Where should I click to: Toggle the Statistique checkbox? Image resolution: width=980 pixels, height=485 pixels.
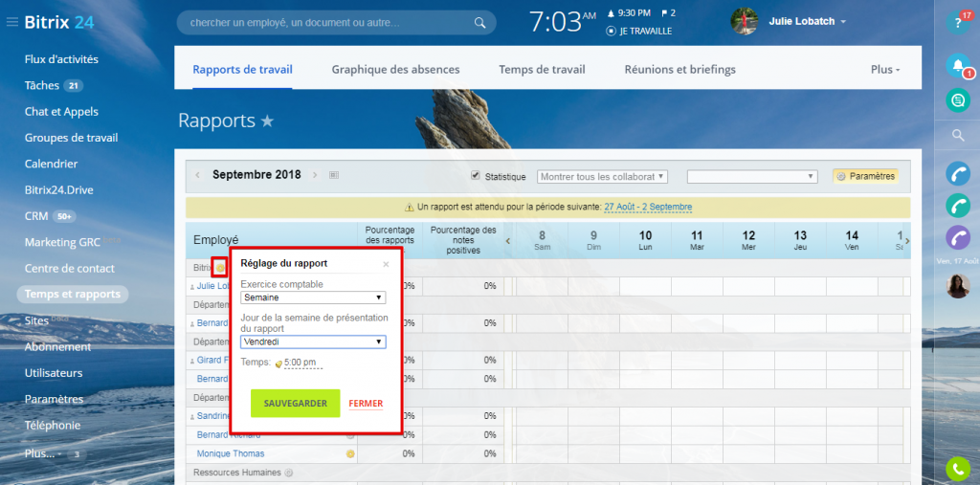pyautogui.click(x=475, y=176)
